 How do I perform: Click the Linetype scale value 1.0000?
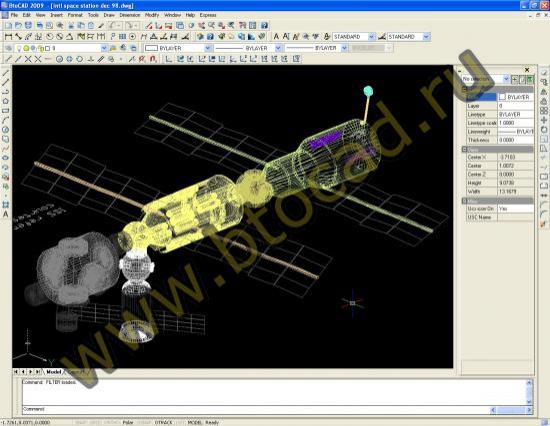coord(516,123)
